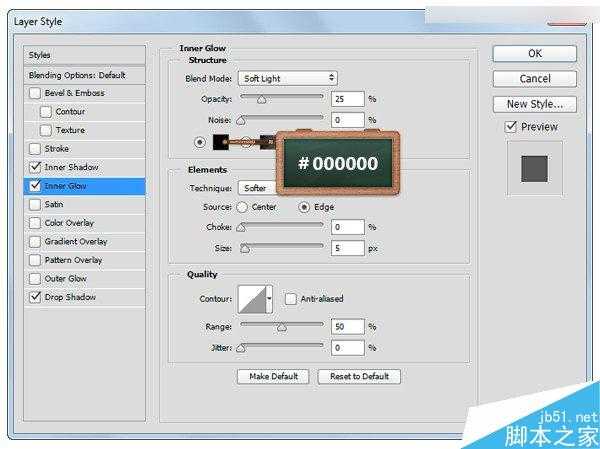The height and width of the screenshot is (449, 600).
Task: Enable the Bevel & Emboss checkbox
Action: click(37, 93)
